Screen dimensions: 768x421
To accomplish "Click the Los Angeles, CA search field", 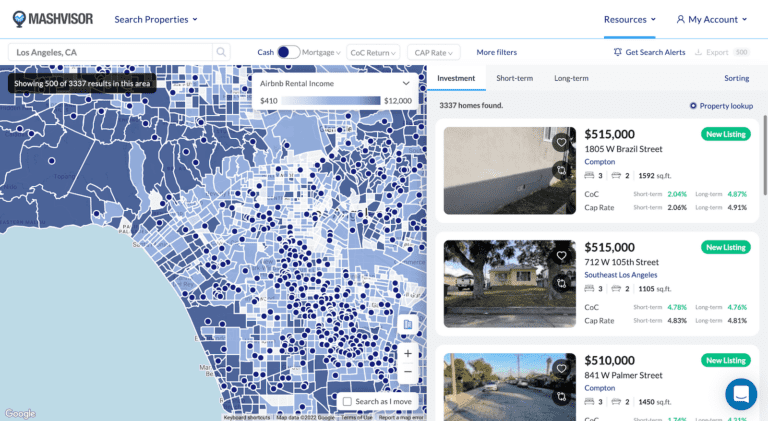I will click(110, 52).
